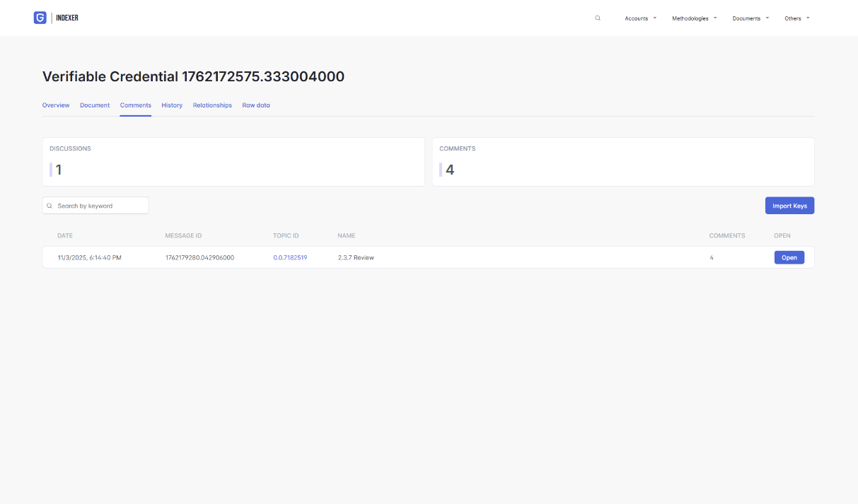The width and height of the screenshot is (858, 504).
Task: View the History tab
Action: (x=172, y=105)
